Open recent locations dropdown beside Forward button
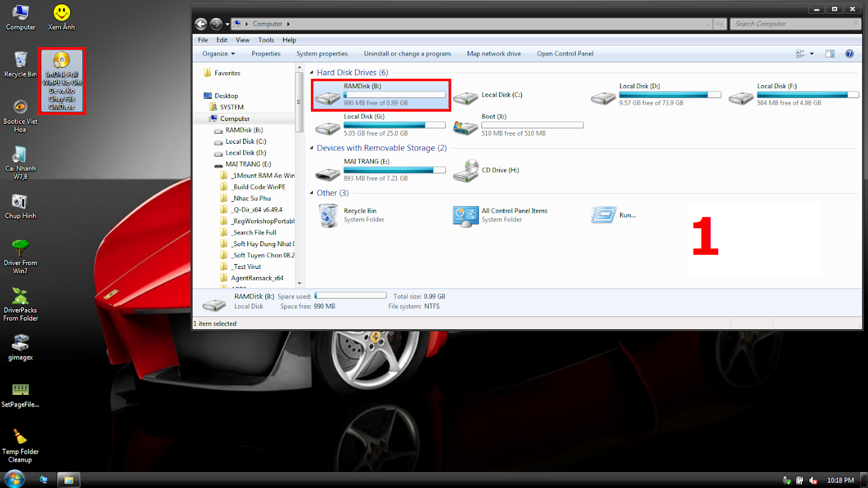868x488 pixels. [x=227, y=24]
